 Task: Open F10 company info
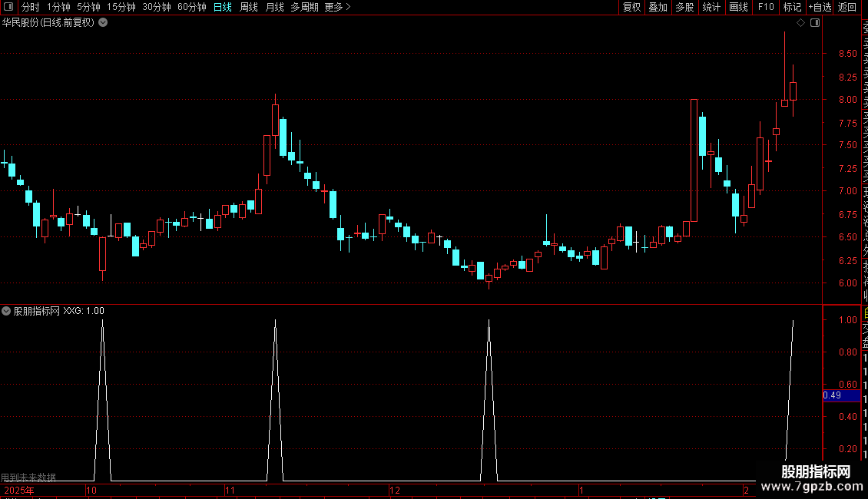pos(766,7)
